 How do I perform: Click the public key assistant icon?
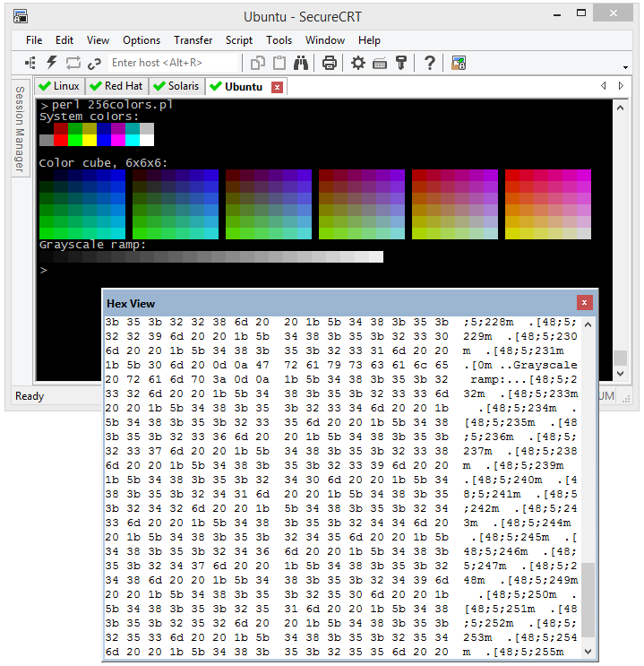click(x=401, y=63)
